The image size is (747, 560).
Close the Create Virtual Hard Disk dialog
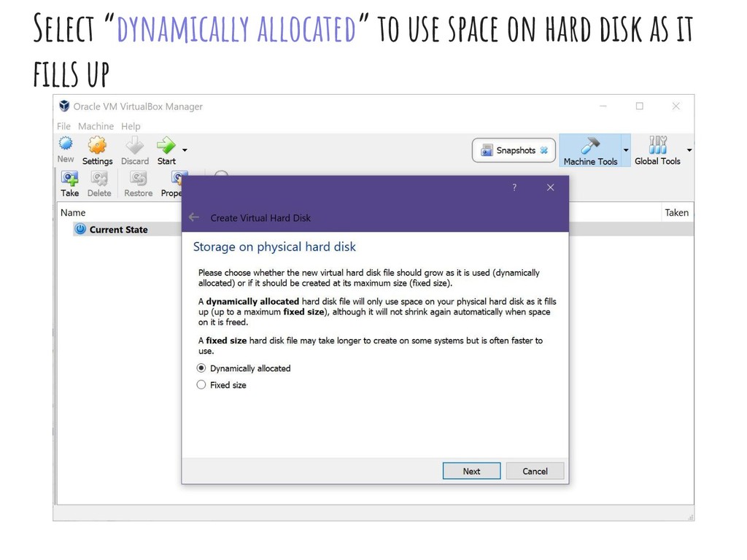(x=550, y=187)
